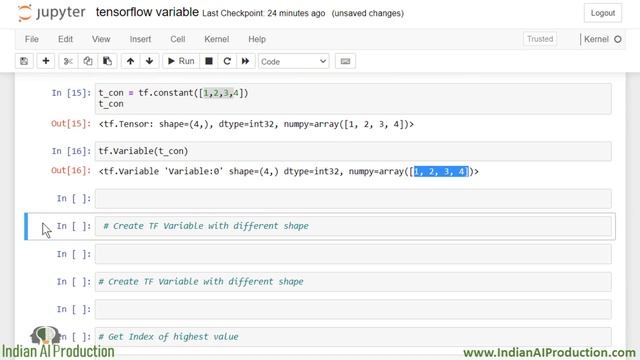Click the kernel idle status circle
Viewport: 640px width, 360px height.
click(x=618, y=39)
